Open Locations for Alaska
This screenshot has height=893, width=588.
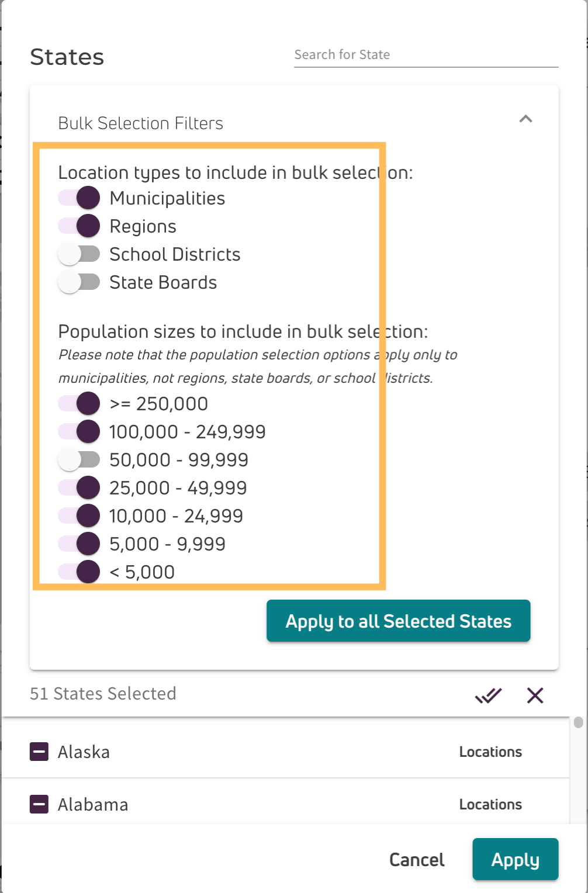click(x=490, y=752)
